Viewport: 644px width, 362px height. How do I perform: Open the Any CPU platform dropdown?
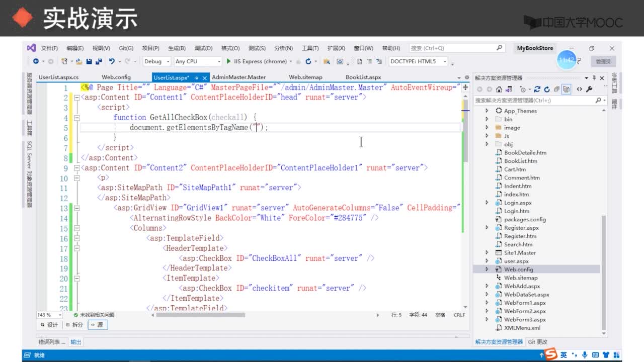tap(198, 61)
